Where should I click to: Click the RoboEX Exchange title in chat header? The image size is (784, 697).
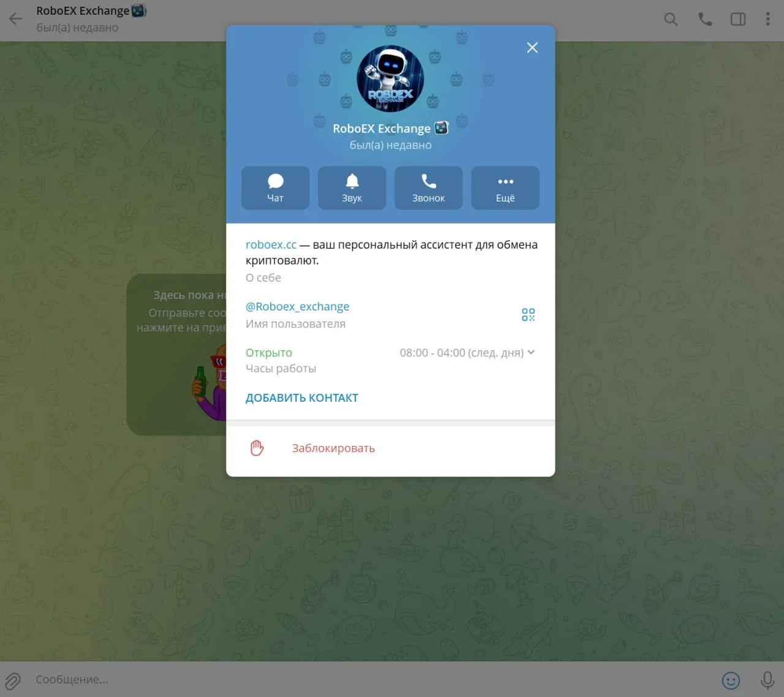(x=83, y=11)
